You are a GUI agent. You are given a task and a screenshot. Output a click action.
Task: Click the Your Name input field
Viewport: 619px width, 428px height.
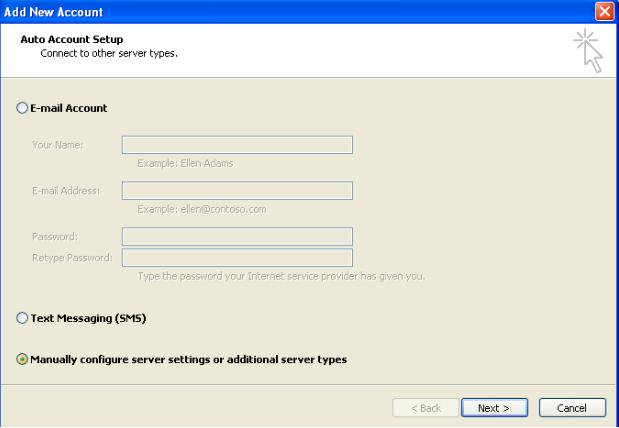click(x=237, y=145)
